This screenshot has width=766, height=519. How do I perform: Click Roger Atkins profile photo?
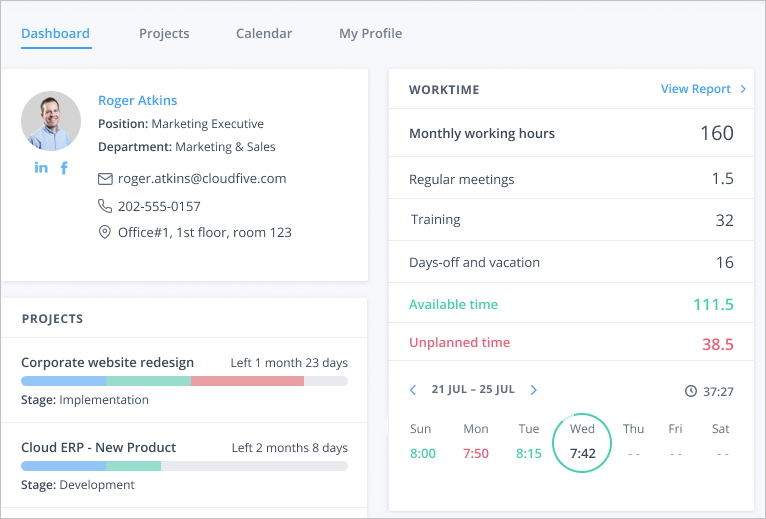click(x=51, y=121)
